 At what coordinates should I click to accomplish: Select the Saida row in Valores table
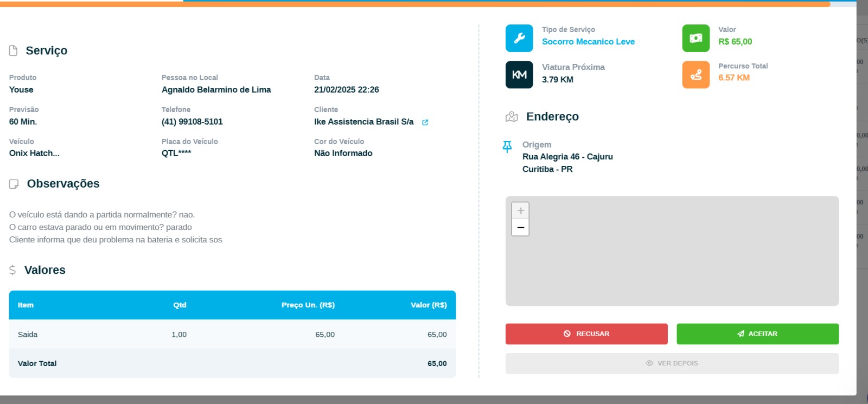click(x=232, y=335)
